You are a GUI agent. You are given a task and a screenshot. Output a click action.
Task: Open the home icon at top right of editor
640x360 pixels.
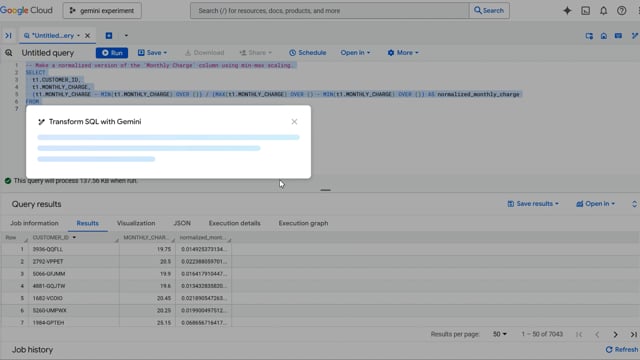coord(604,36)
